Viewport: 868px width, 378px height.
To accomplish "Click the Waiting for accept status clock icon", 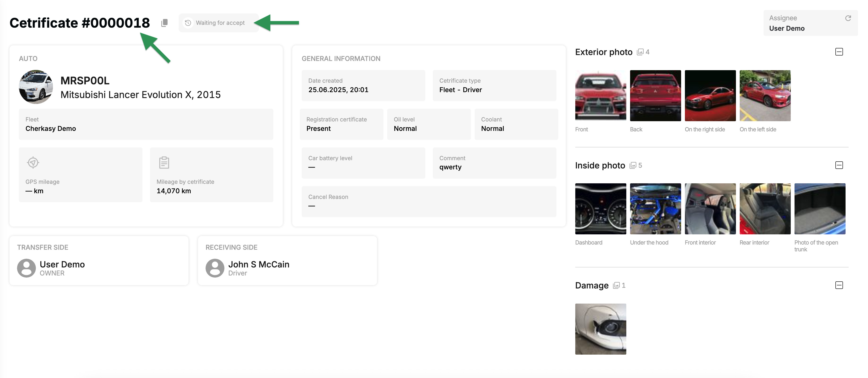I will pyautogui.click(x=188, y=23).
